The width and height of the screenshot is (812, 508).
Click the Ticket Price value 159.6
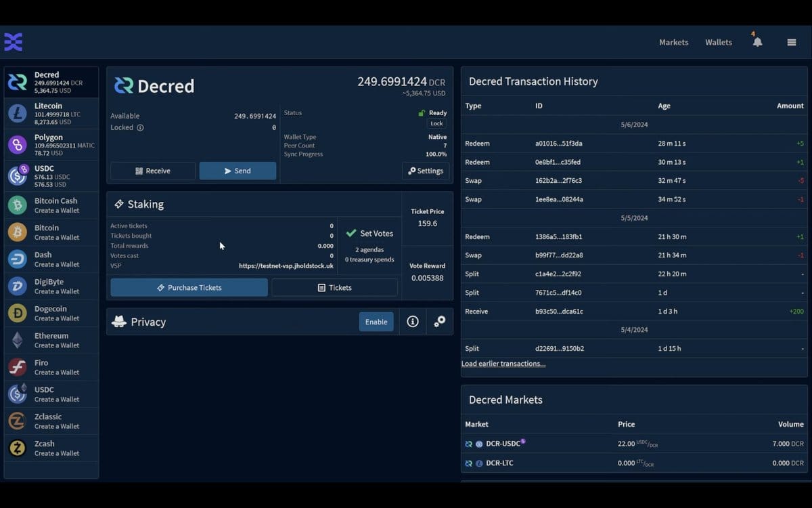click(428, 224)
